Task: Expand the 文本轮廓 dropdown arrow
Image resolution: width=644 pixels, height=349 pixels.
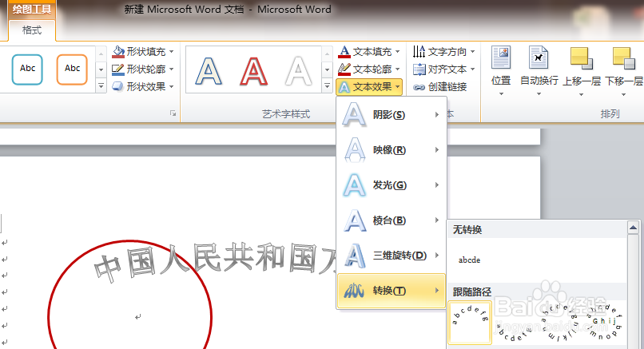Action: coord(398,69)
